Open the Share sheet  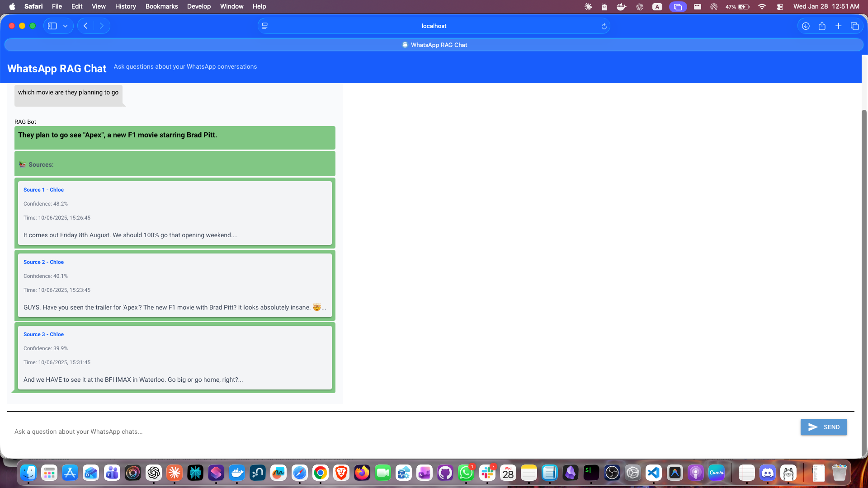[822, 26]
